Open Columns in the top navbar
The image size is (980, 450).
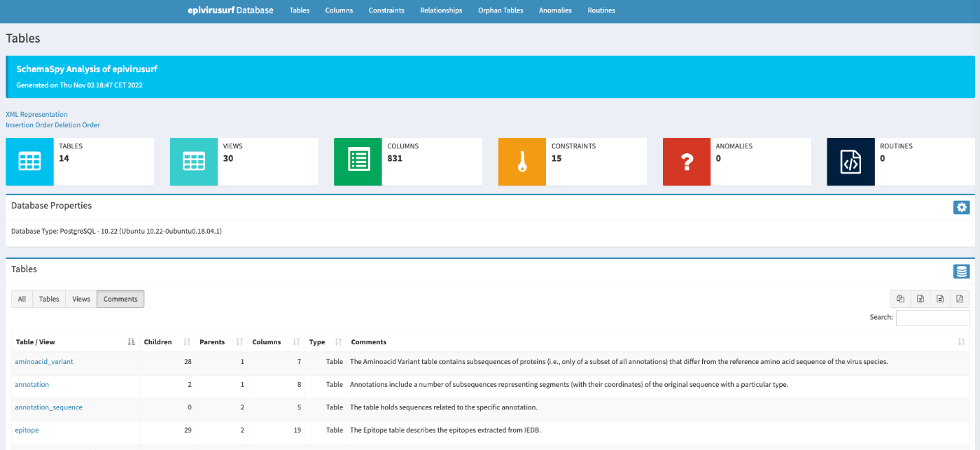coord(339,10)
